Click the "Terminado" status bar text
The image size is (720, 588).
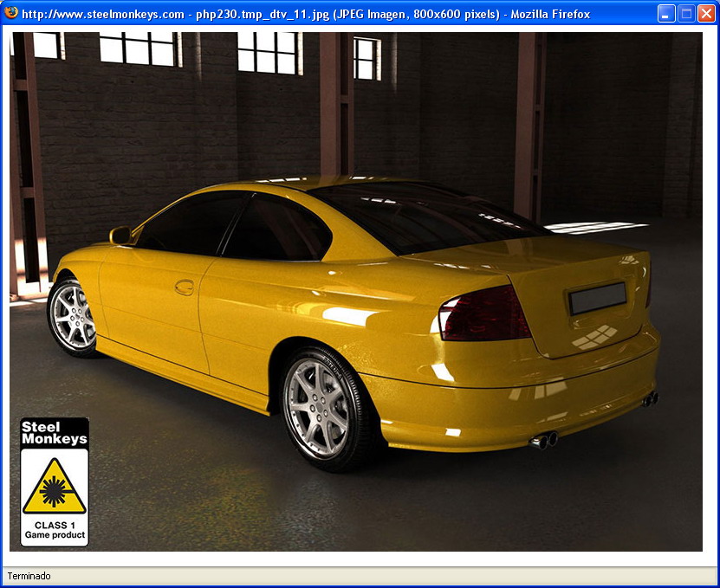click(29, 576)
